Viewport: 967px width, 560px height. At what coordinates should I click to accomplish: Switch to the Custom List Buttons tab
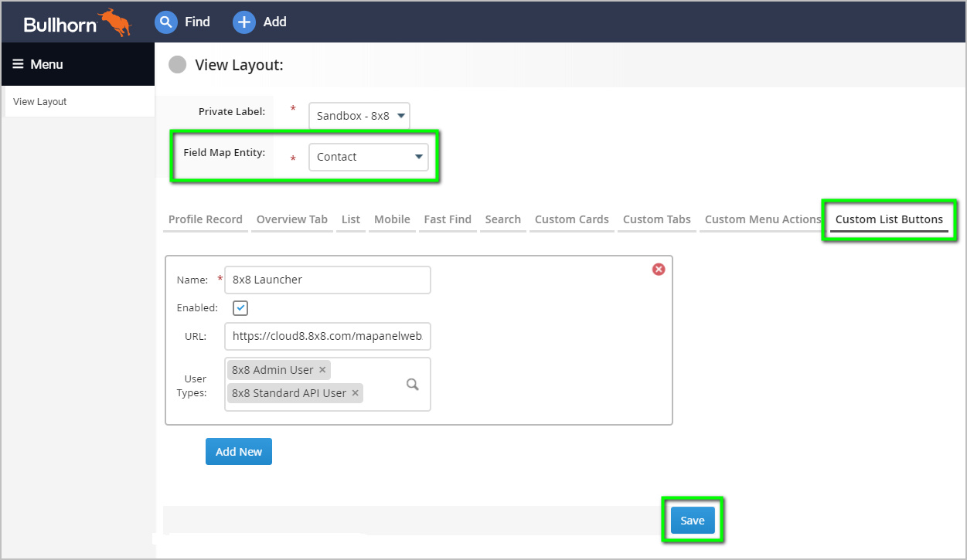coord(889,219)
